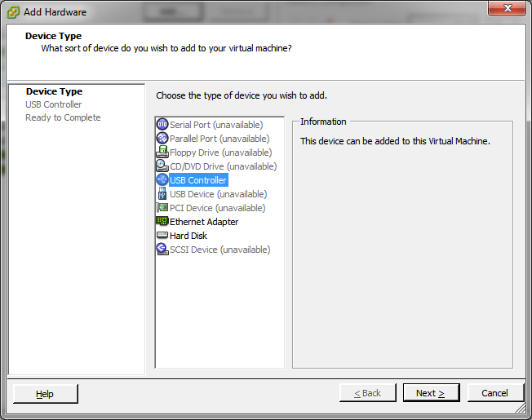The image size is (532, 420).
Task: Select Hard Disk in device list
Action: [x=188, y=236]
